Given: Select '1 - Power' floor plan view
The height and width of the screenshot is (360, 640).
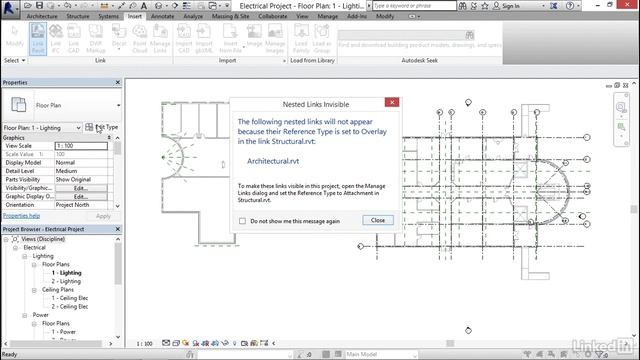Looking at the screenshot, I should (63, 332).
